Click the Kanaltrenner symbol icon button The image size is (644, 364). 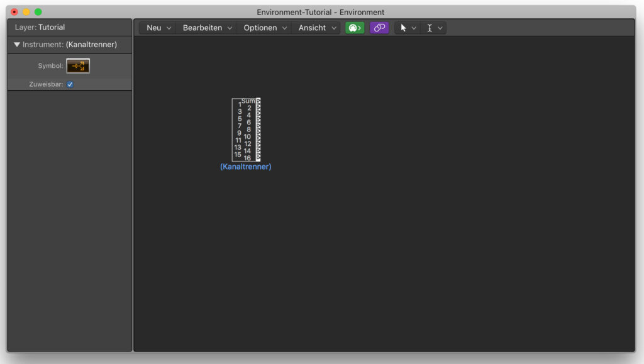(78, 65)
